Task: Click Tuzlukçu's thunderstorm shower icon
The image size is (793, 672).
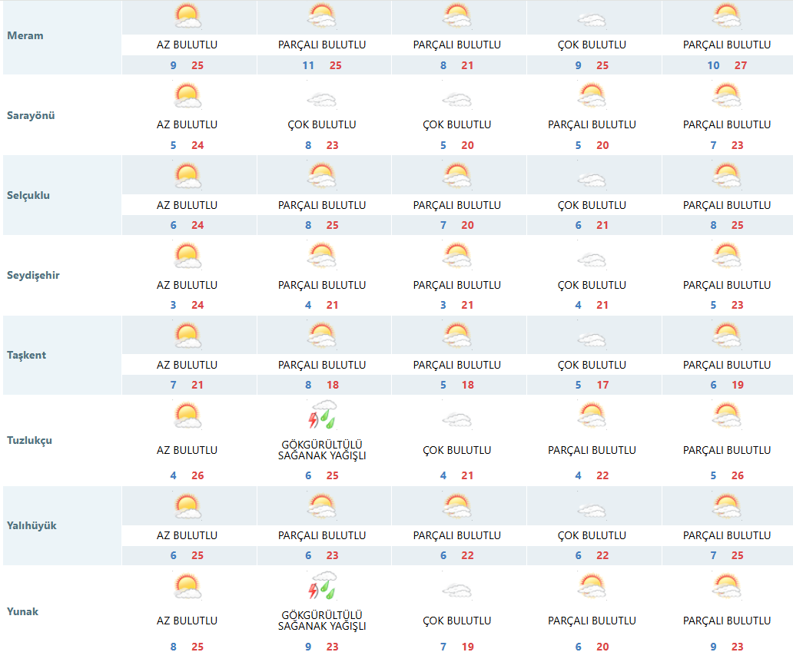Action: click(x=324, y=415)
